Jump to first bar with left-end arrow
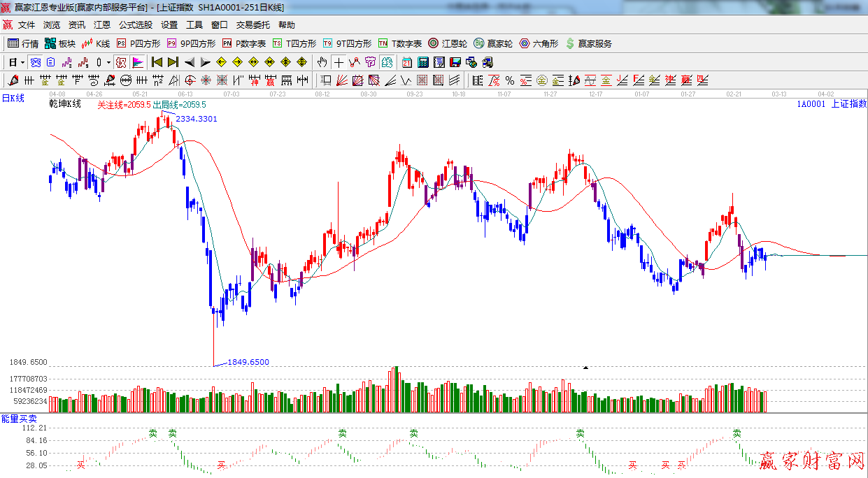The image size is (868, 478). [157, 62]
